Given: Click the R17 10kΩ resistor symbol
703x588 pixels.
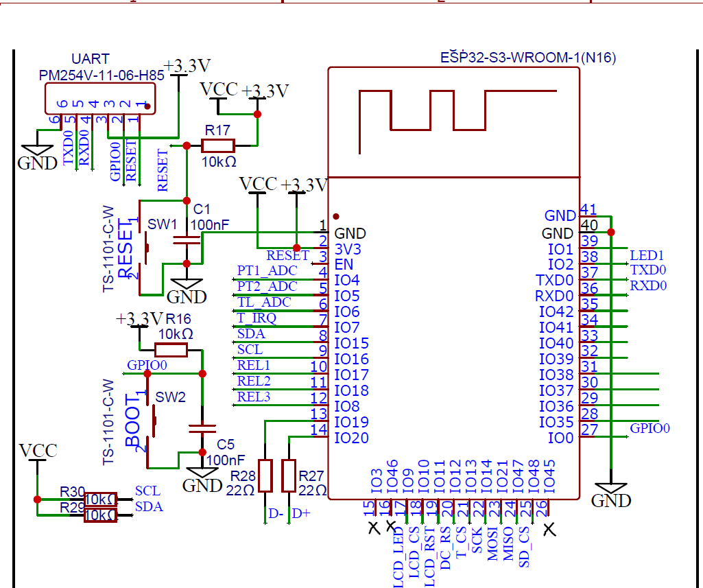Looking at the screenshot, I should pyautogui.click(x=218, y=145).
